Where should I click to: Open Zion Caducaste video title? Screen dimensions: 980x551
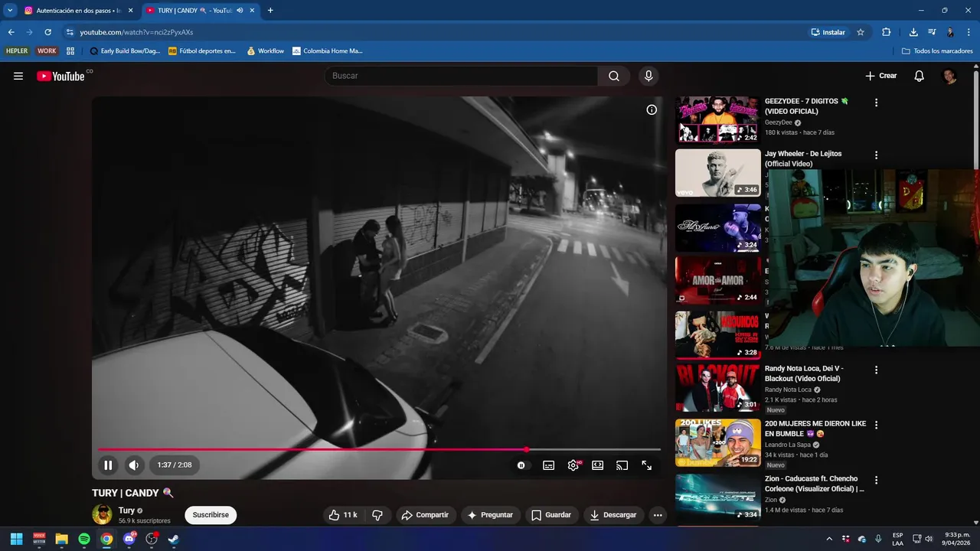[814, 484]
